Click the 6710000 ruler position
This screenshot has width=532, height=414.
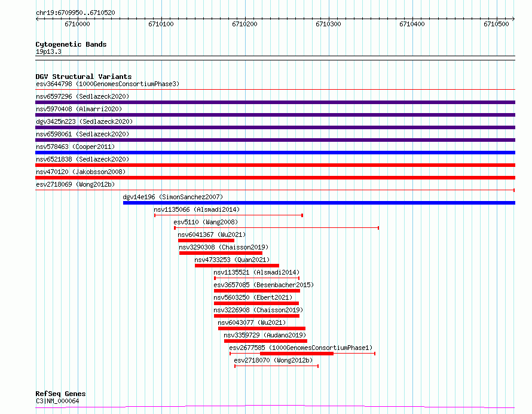[77, 24]
